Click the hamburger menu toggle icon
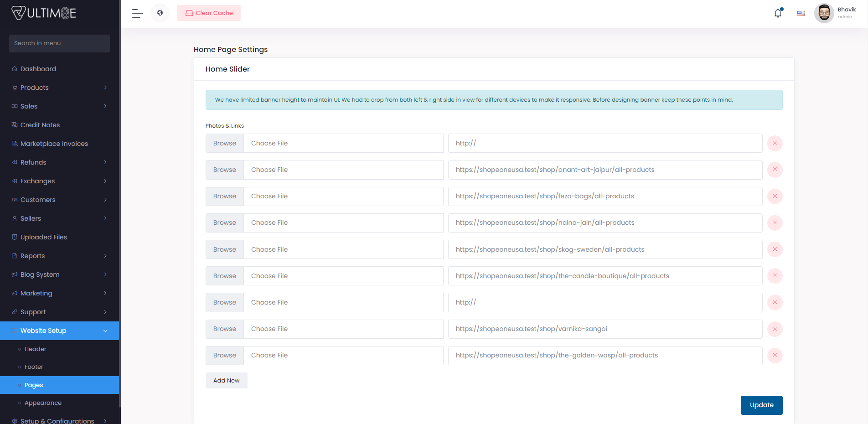 (x=137, y=13)
